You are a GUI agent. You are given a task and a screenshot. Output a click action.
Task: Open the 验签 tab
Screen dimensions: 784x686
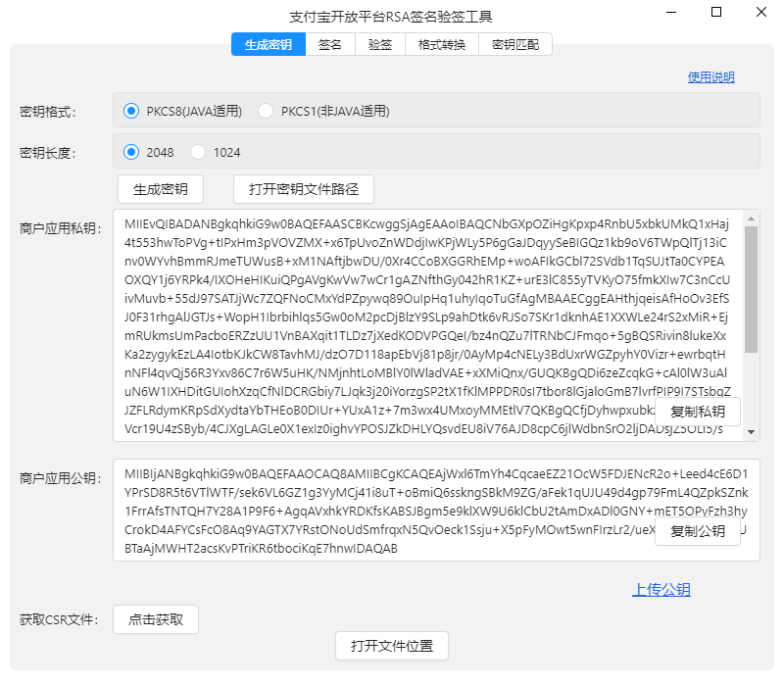380,44
